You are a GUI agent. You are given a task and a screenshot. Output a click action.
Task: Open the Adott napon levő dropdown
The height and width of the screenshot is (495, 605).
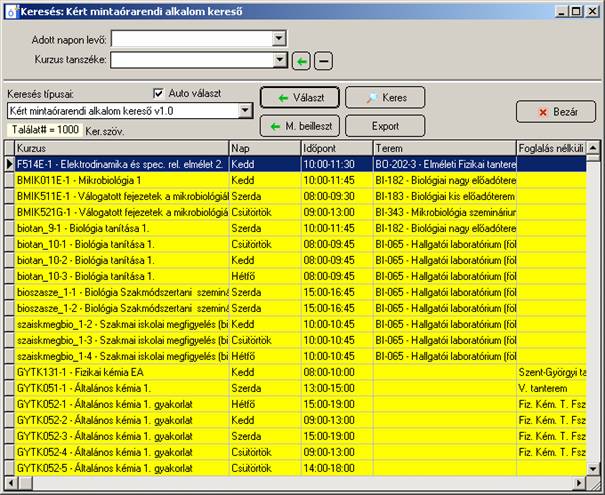(x=279, y=39)
